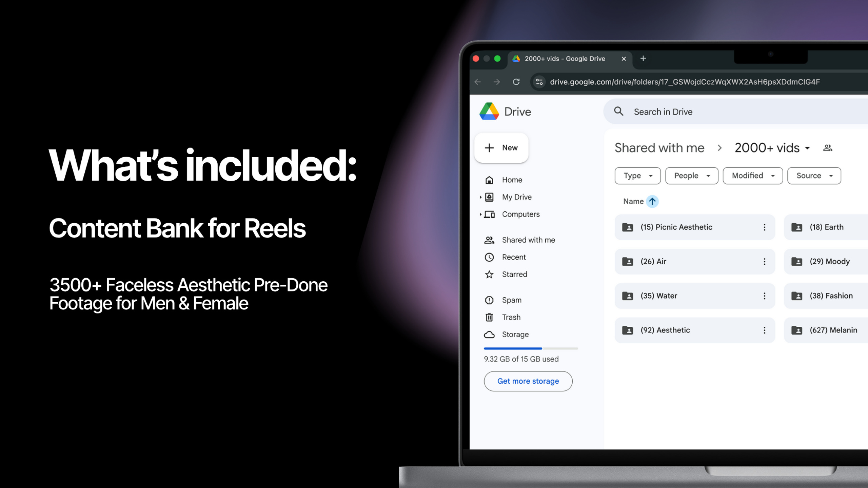Open the Home section
Screen dimensions: 868x488
click(512, 180)
